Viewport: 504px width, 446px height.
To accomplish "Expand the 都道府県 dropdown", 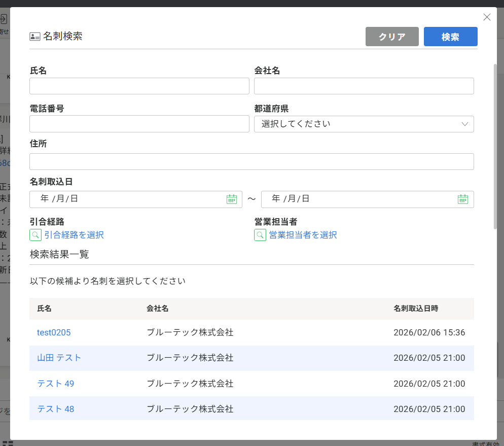I will [x=364, y=124].
